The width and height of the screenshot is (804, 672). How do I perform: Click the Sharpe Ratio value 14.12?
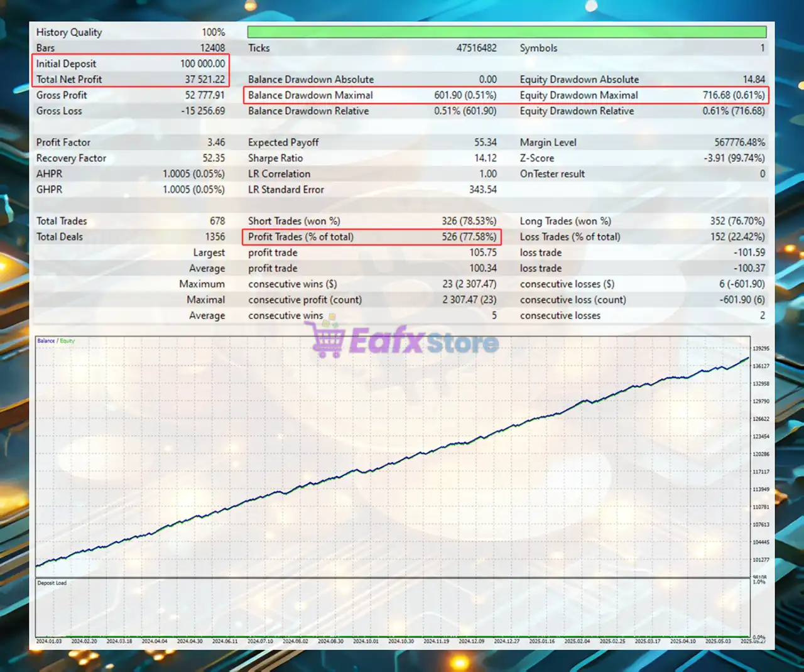[485, 158]
